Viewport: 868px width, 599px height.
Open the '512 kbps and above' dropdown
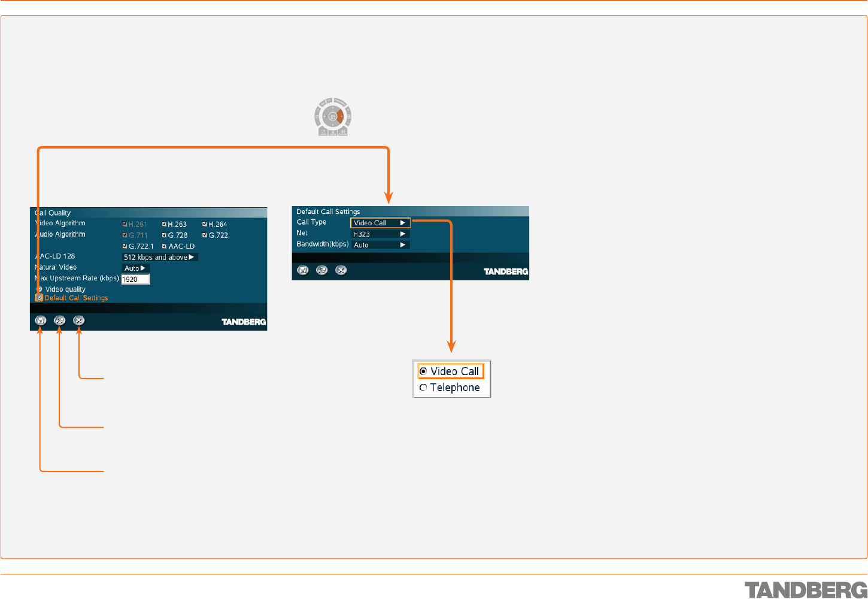pyautogui.click(x=160, y=258)
